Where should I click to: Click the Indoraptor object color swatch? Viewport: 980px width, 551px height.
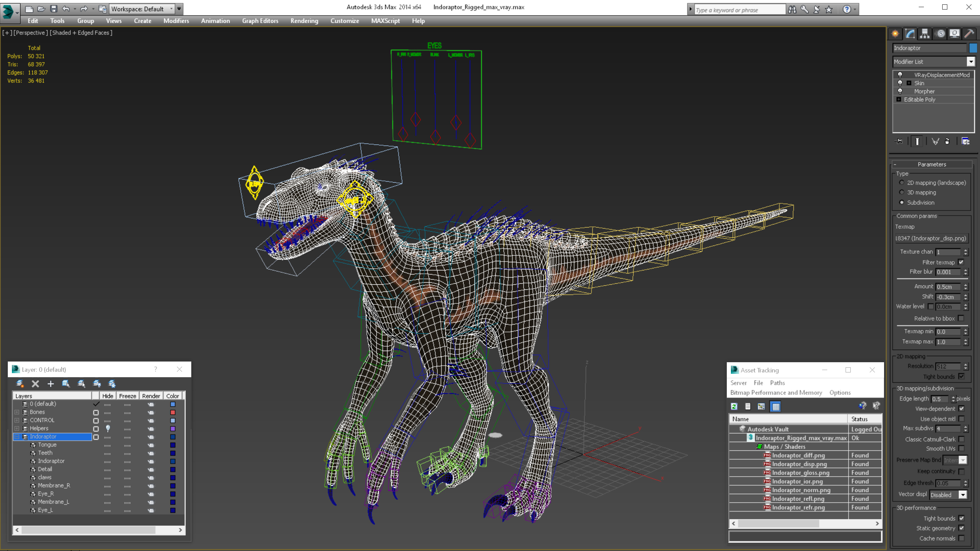(973, 48)
